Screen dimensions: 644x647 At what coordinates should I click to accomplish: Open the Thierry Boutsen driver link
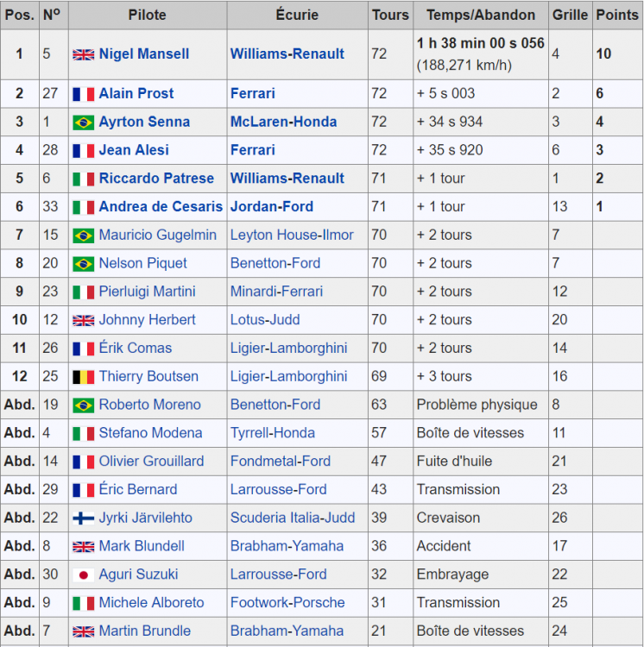pos(148,376)
